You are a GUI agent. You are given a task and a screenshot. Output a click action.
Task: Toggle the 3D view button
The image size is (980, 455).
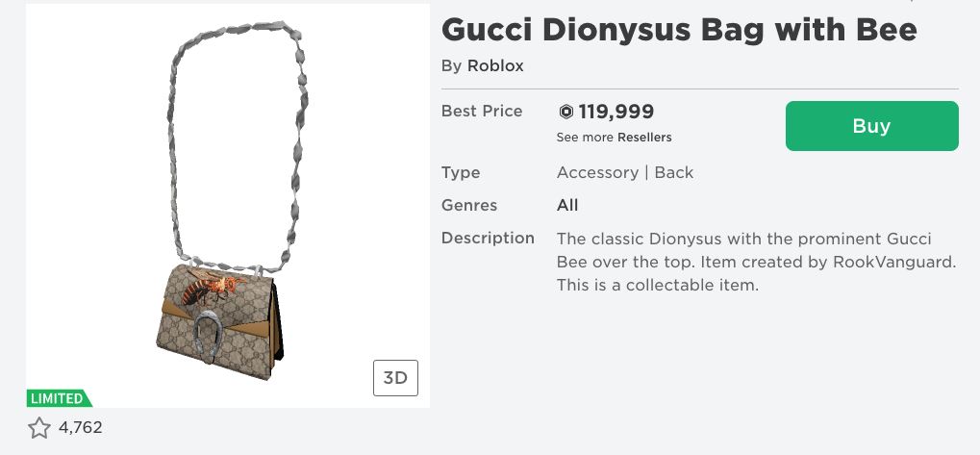point(395,378)
